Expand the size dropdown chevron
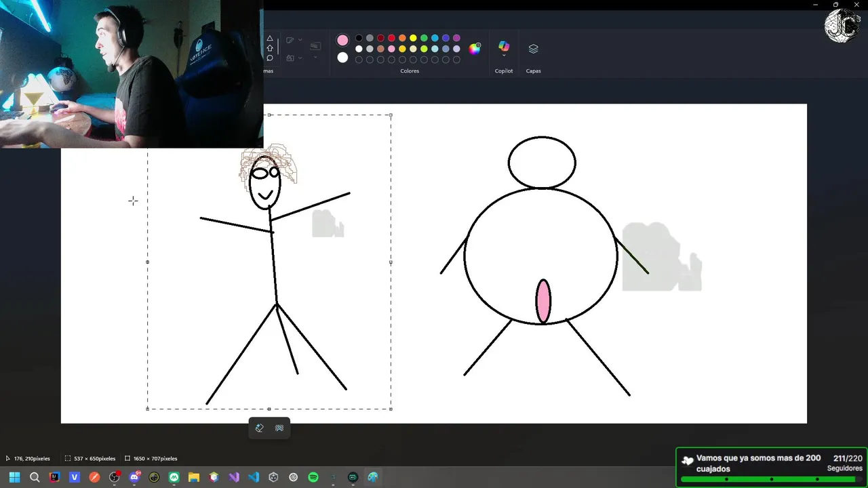Screen dimensions: 868x488 [315, 57]
